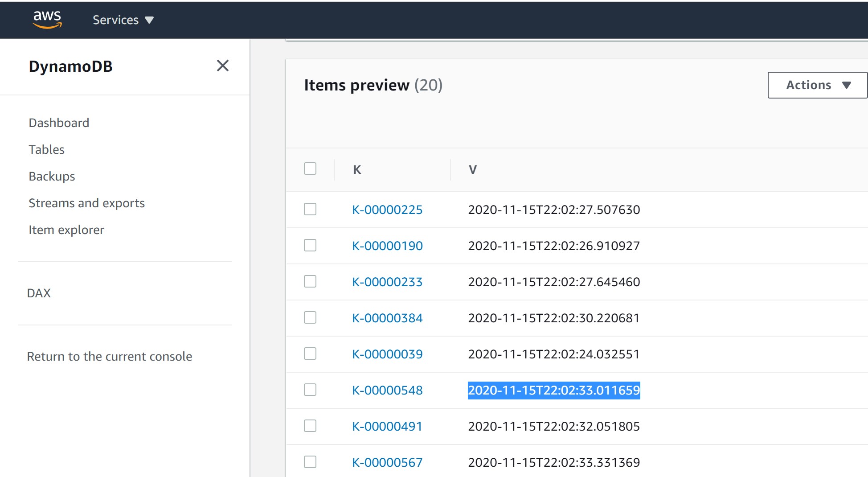Screen dimensions: 868x477
Task: Expand the Actions dropdown button
Action: (x=817, y=85)
